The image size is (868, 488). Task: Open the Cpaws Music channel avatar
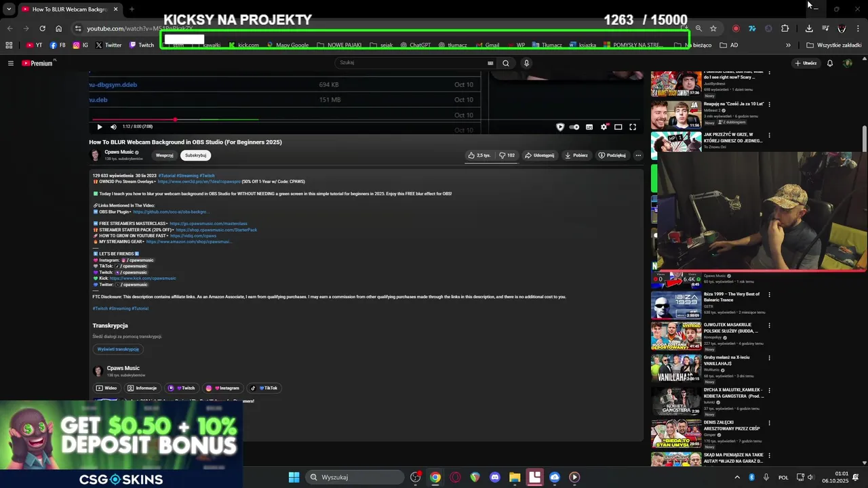point(96,155)
